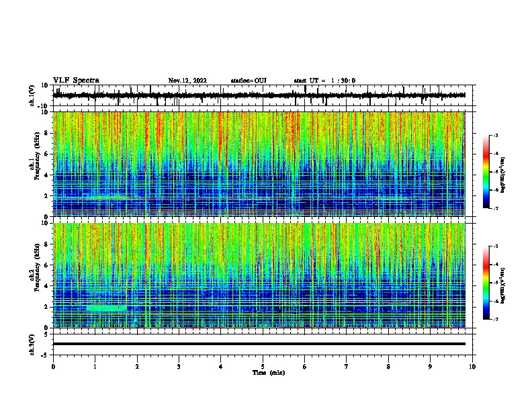The image size is (532, 411).
Task: Click inside the ch.1 spectrogram panel
Action: 259,164
